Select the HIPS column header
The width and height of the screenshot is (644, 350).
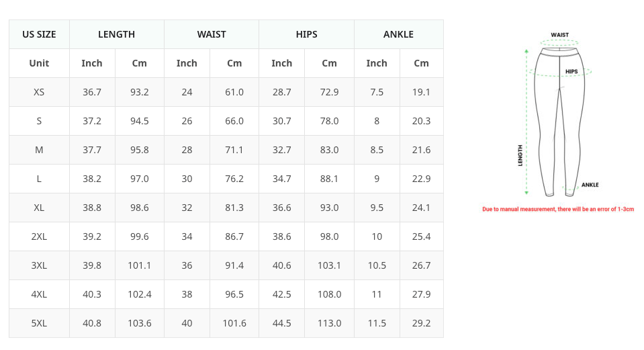(306, 34)
